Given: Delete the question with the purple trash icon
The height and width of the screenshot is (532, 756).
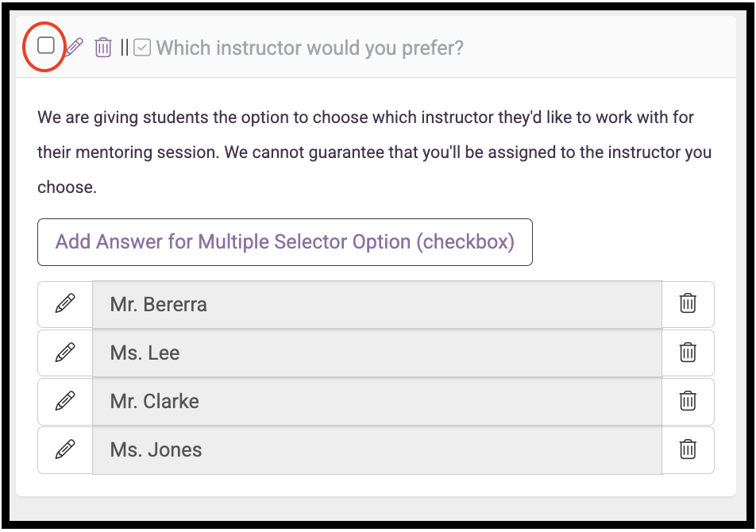Looking at the screenshot, I should coord(102,47).
